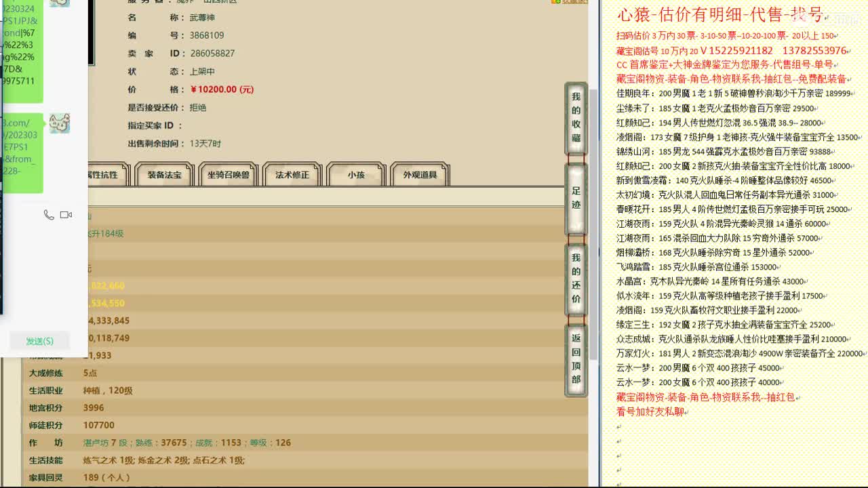Click the 烟柳灞桥 168克火队 line
Screen dimensions: 868x488
point(713,253)
